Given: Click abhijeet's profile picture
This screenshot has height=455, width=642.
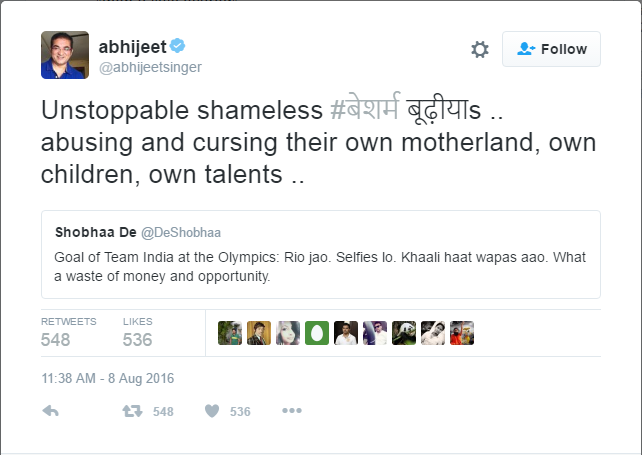Looking at the screenshot, I should click(x=65, y=55).
